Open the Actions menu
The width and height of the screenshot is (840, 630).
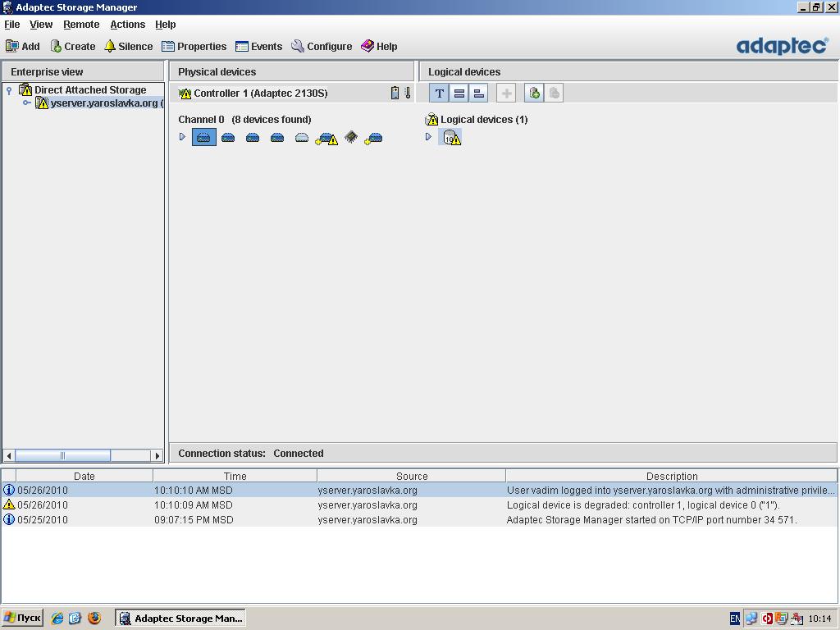(127, 25)
